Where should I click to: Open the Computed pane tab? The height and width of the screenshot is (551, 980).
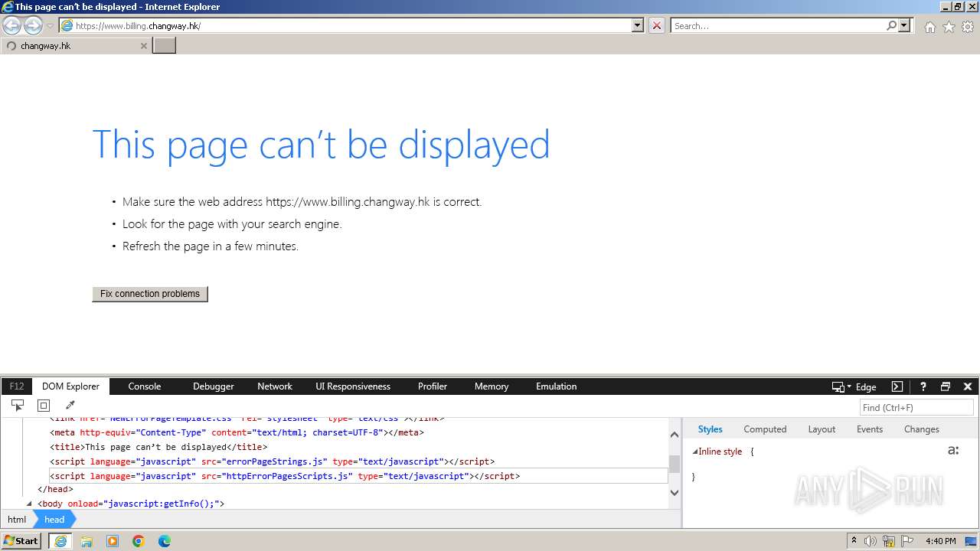coord(765,429)
